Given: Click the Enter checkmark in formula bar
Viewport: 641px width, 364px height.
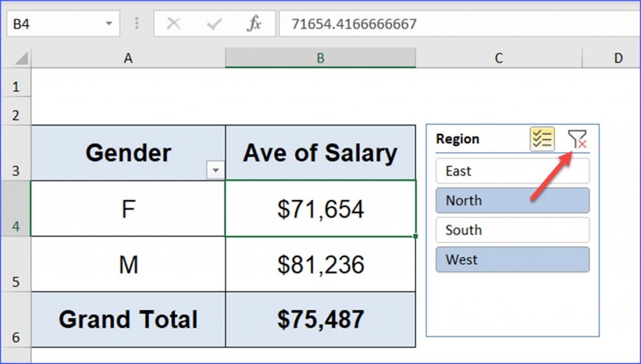Looking at the screenshot, I should (214, 24).
